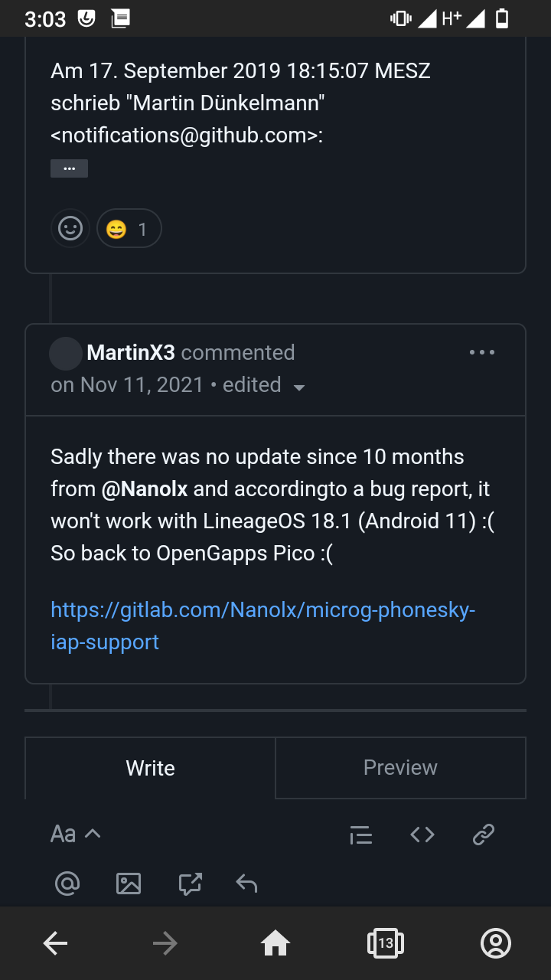Add a reaction with the smiley icon
Screen dimensions: 551x980
[x=70, y=228]
